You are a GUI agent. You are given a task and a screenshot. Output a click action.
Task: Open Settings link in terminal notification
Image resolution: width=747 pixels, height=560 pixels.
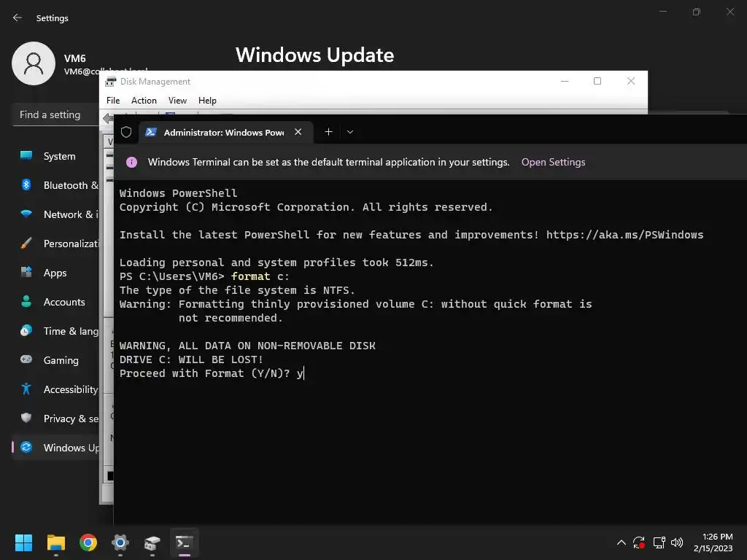[x=553, y=162]
